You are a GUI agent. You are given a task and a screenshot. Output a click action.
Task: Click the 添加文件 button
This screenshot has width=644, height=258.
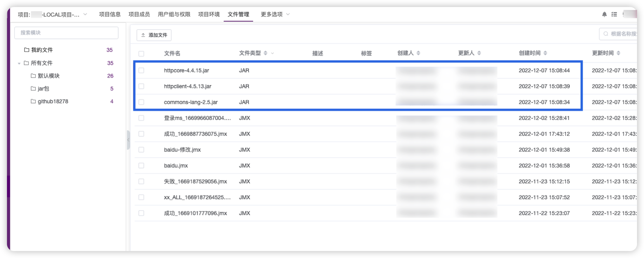154,35
